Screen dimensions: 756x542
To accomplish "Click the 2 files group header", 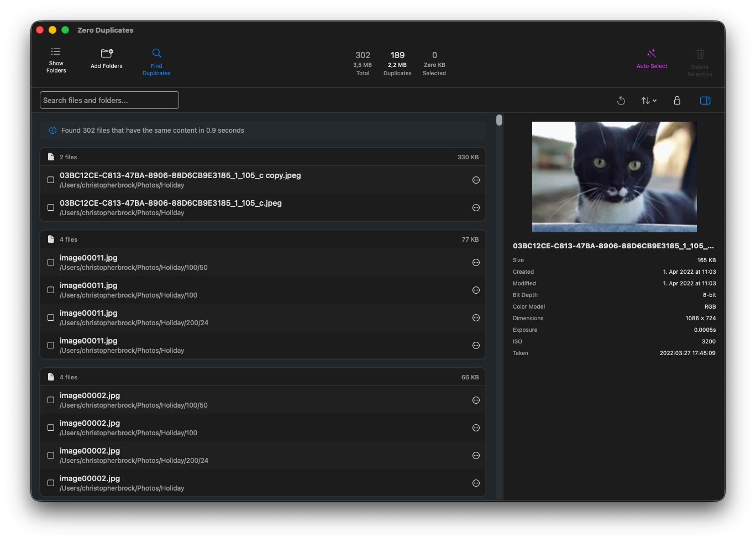I will (262, 157).
